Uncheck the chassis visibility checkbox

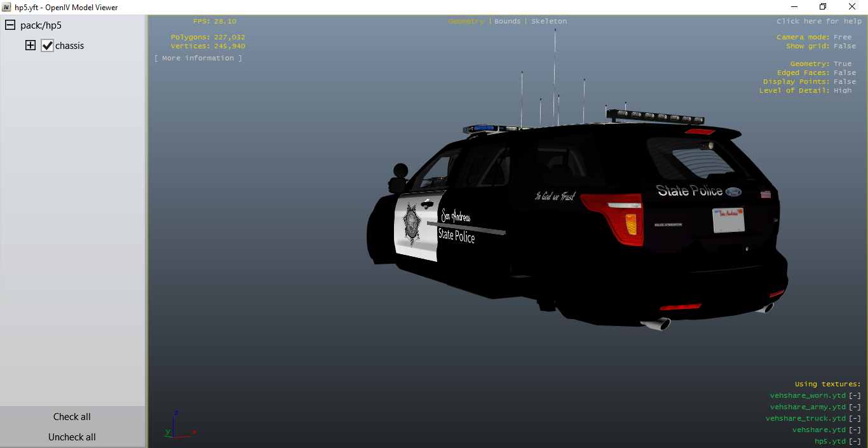point(47,46)
